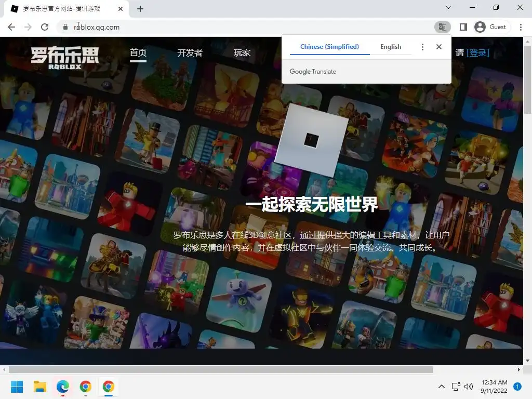Image resolution: width=532 pixels, height=399 pixels.
Task: Close the Google Translate popup
Action: (438, 47)
